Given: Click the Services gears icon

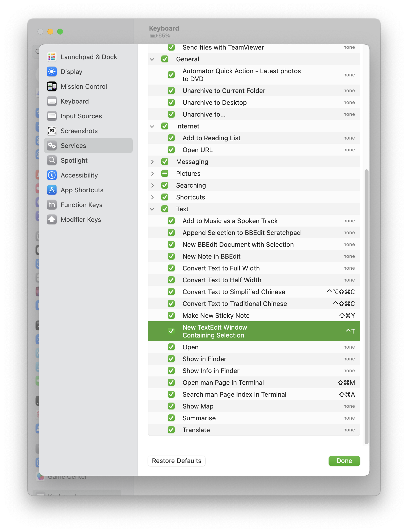Looking at the screenshot, I should point(52,146).
